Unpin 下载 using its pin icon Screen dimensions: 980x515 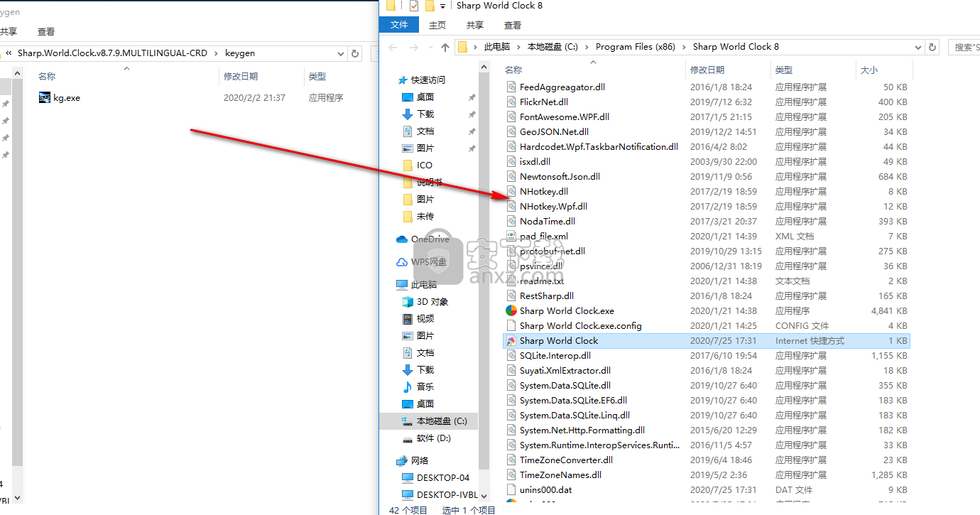tap(472, 114)
